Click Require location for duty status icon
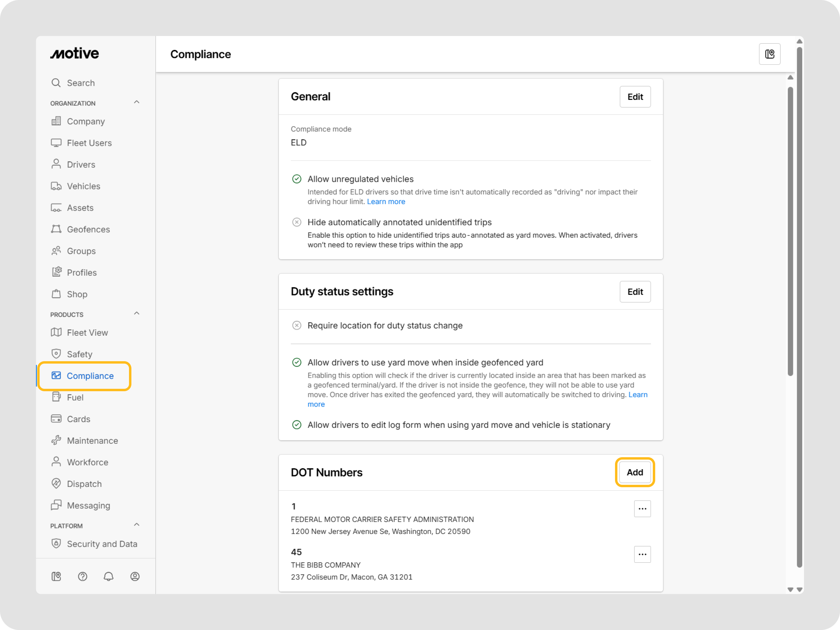Viewport: 840px width, 630px height. pyautogui.click(x=297, y=325)
